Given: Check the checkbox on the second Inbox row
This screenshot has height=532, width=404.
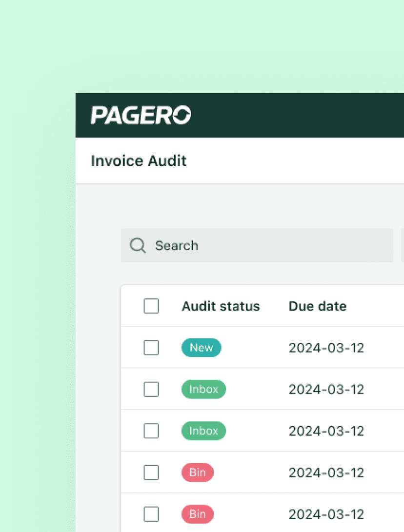Looking at the screenshot, I should tap(151, 431).
